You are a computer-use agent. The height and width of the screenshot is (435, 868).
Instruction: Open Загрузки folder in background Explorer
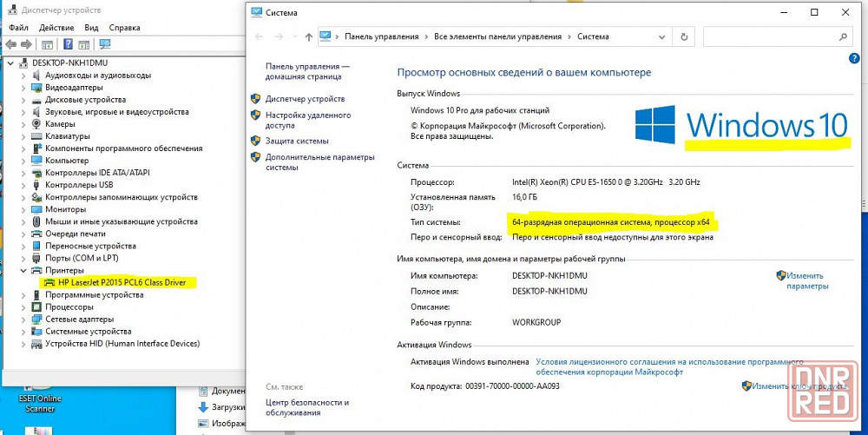(x=222, y=407)
